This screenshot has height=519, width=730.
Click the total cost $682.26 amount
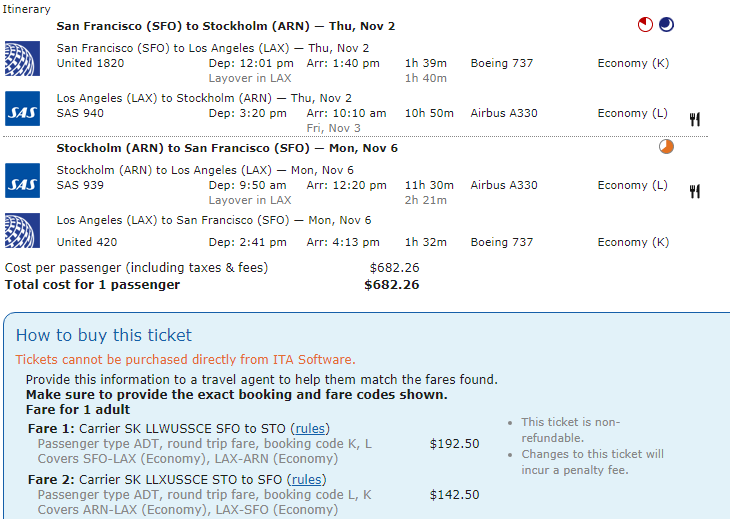[x=392, y=285]
